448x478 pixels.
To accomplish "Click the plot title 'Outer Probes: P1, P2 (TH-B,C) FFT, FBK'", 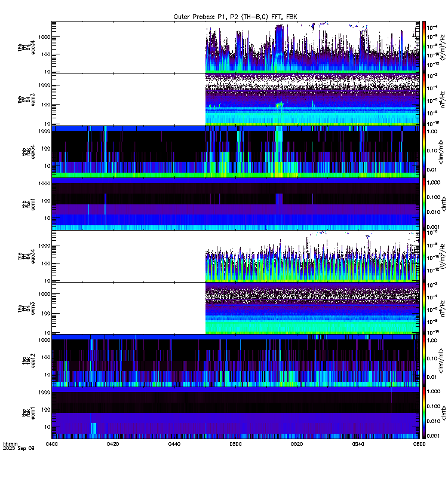I will coord(235,17).
